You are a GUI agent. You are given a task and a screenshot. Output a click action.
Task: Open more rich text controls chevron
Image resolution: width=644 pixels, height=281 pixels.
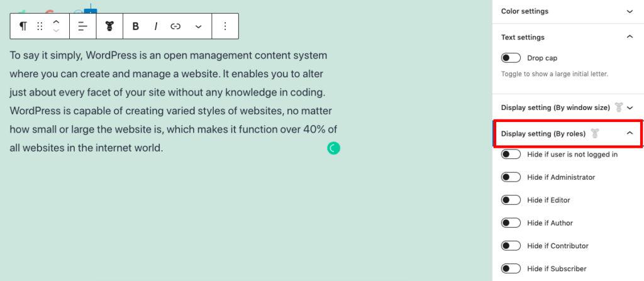[198, 26]
